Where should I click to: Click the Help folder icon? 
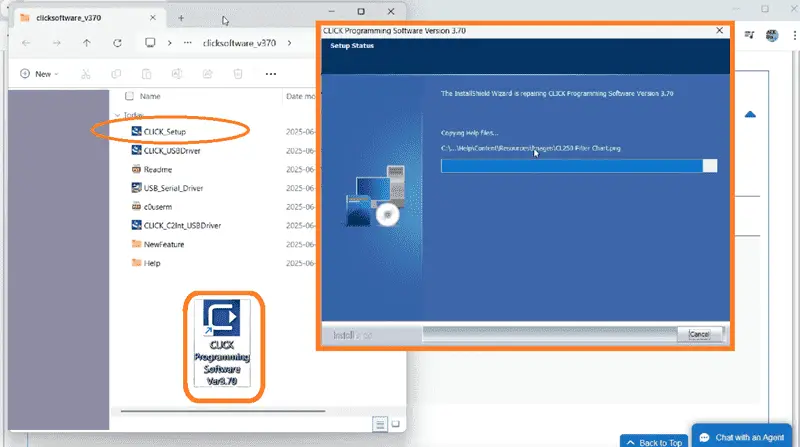(136, 263)
